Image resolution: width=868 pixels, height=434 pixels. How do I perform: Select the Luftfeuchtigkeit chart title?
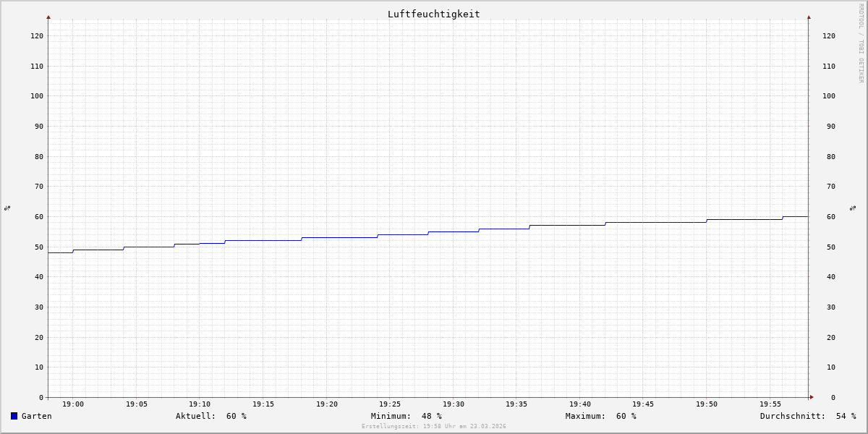(433, 14)
